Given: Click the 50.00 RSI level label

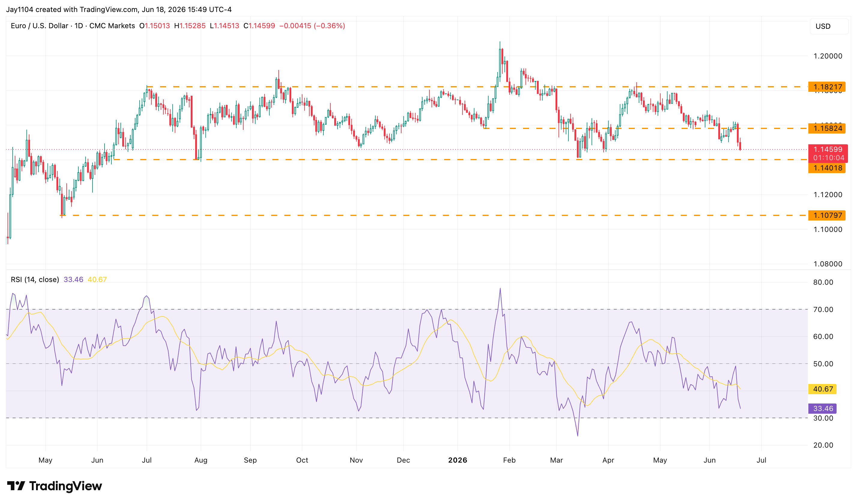Looking at the screenshot, I should 823,364.
